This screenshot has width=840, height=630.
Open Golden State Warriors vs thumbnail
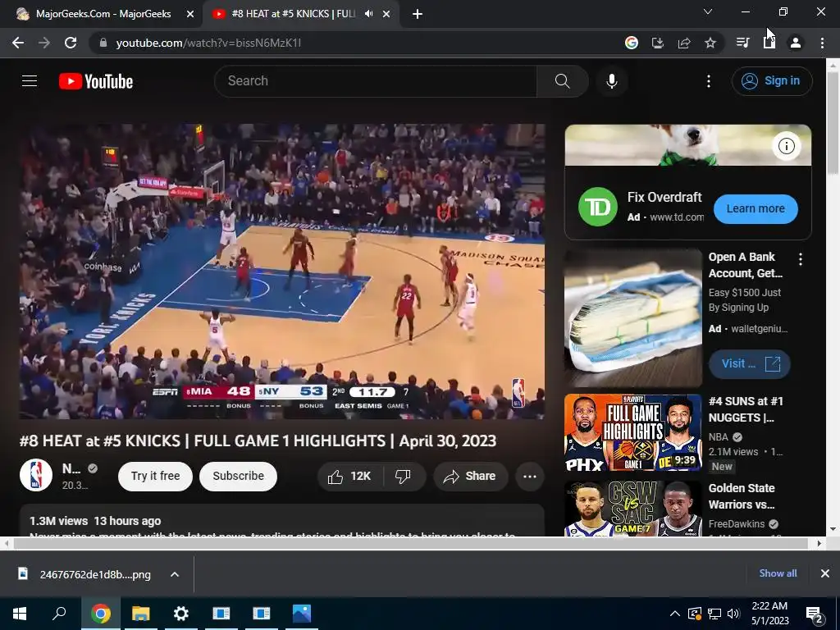coord(633,509)
